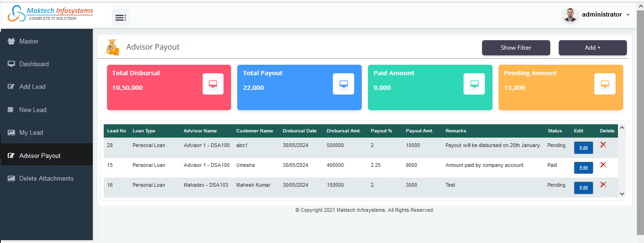Screen dimensions: 644x243
Task: Go to Dashboard in the sidebar
Action: (x=34, y=64)
